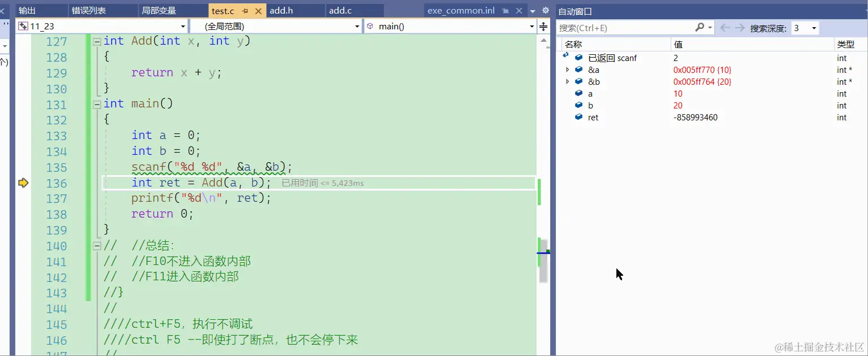Click line number 133 in the gutter
Image resolution: width=868 pixels, height=356 pixels.
click(x=57, y=136)
